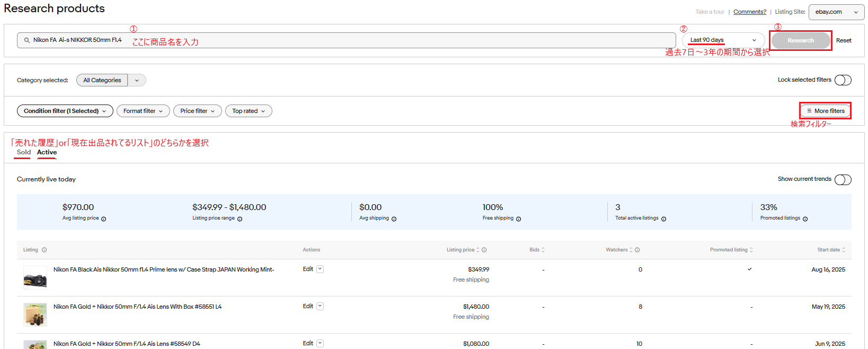Image resolution: width=868 pixels, height=349 pixels.
Task: Open the Format filter dropdown
Action: tap(143, 111)
